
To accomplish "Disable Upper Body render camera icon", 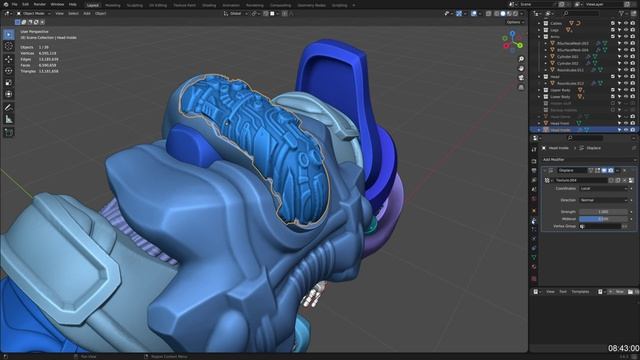I will pos(633,90).
